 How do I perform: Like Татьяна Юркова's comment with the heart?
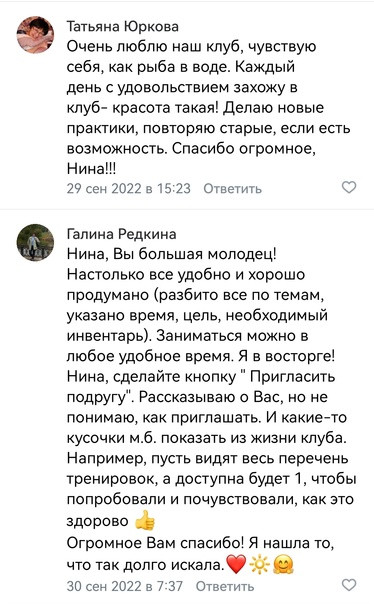click(349, 187)
